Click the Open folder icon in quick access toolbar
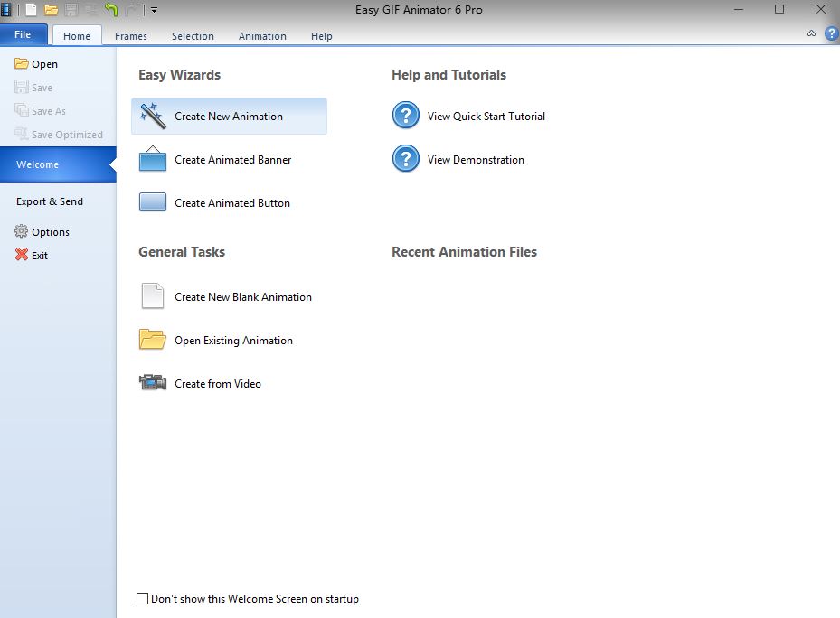This screenshot has height=618, width=840. tap(51, 10)
